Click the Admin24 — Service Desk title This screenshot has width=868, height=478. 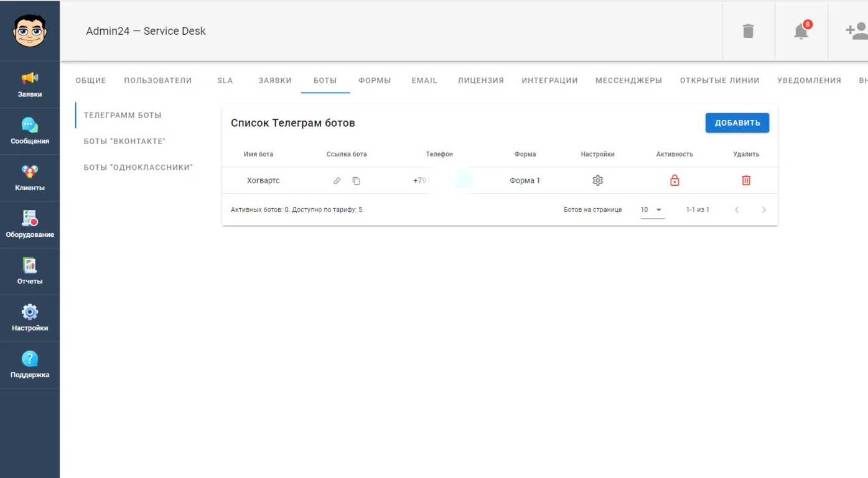[x=146, y=31]
